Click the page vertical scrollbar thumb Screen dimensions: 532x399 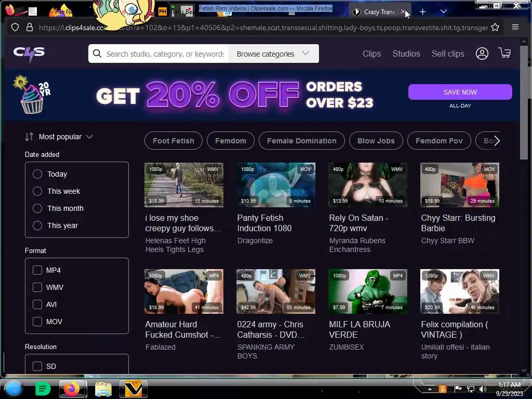[524, 102]
